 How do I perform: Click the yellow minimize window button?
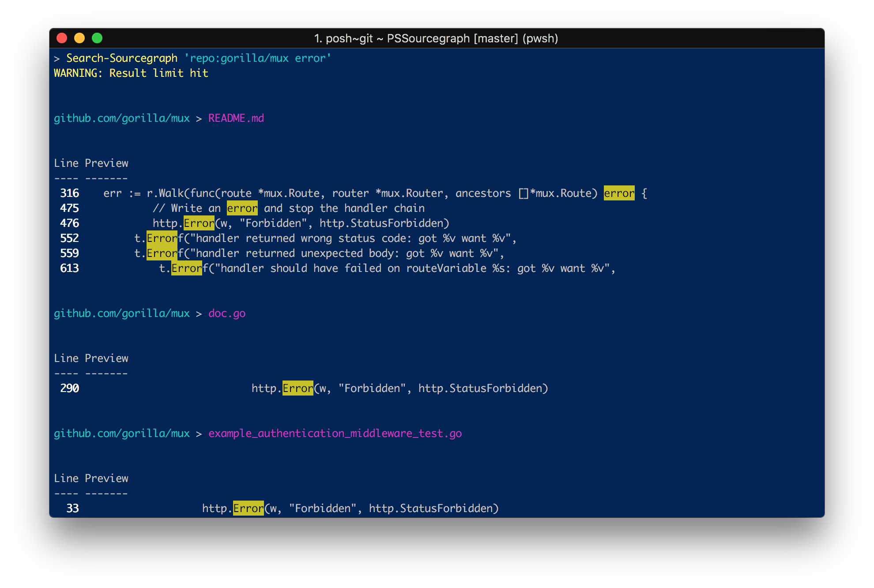coord(79,38)
